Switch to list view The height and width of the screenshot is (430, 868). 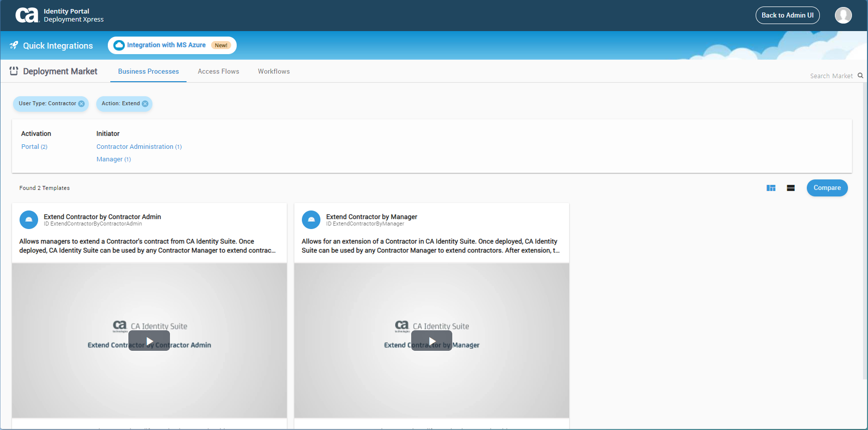tap(791, 188)
